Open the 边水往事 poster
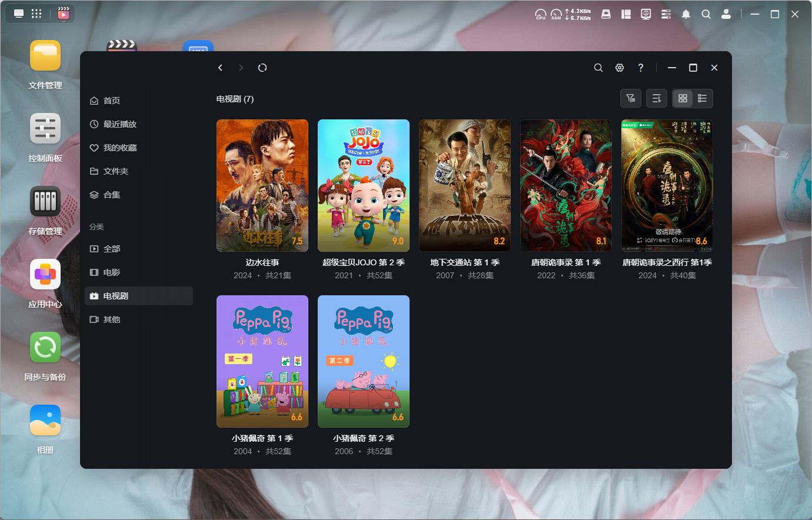Screen dimensions: 812x520 (262, 186)
